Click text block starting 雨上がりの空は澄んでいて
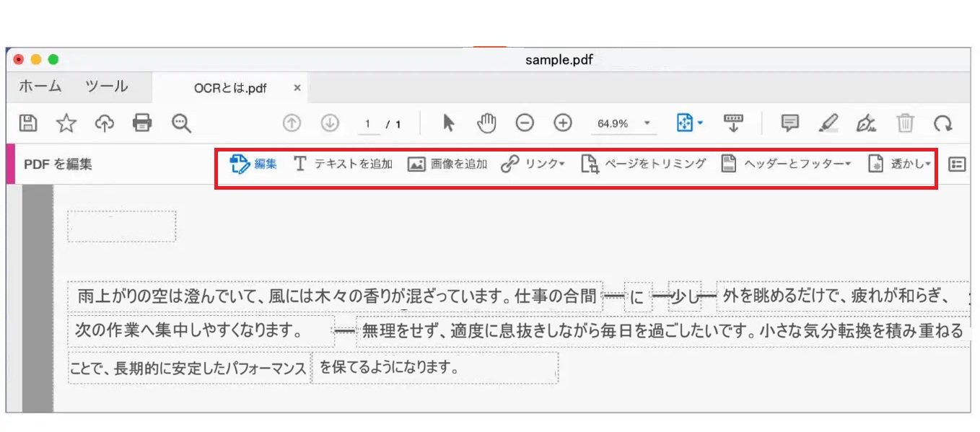The width and height of the screenshot is (980, 432). (x=336, y=296)
